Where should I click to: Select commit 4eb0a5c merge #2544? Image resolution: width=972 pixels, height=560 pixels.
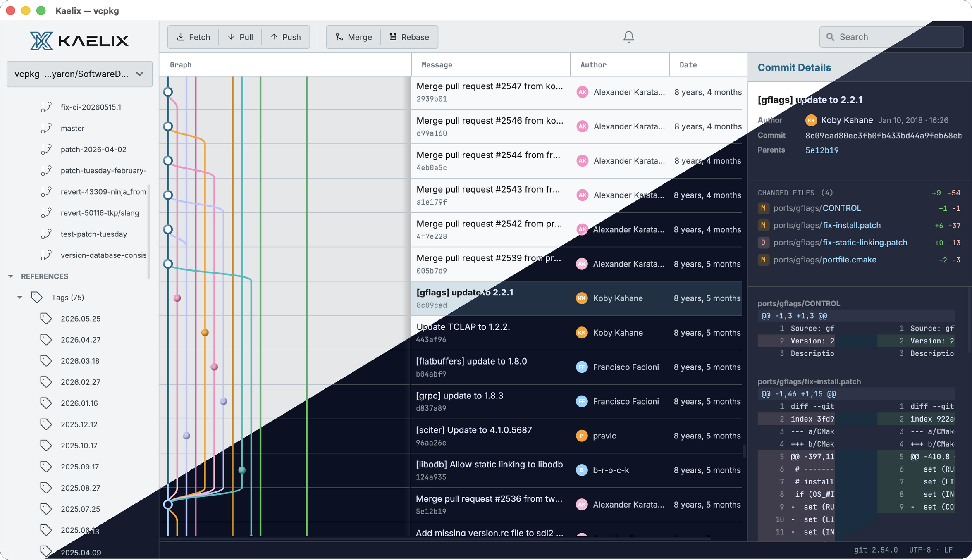576,161
